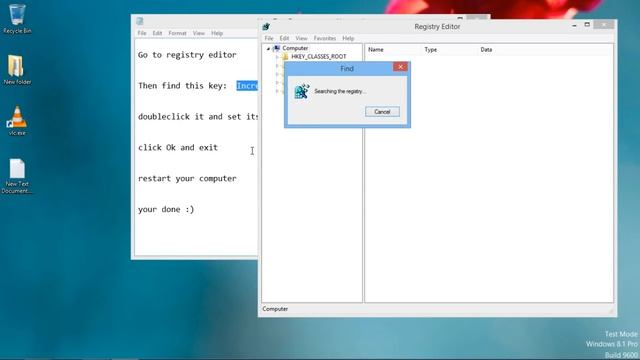Cancel the registry search

coord(382,112)
